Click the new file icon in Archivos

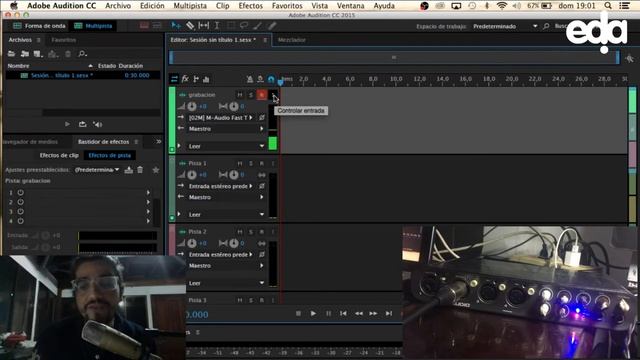coord(38,54)
